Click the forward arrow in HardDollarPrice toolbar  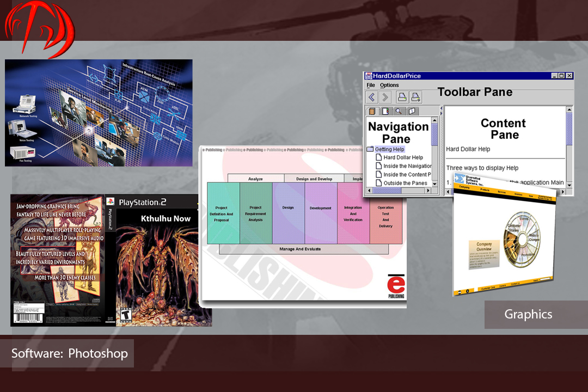pos(385,97)
